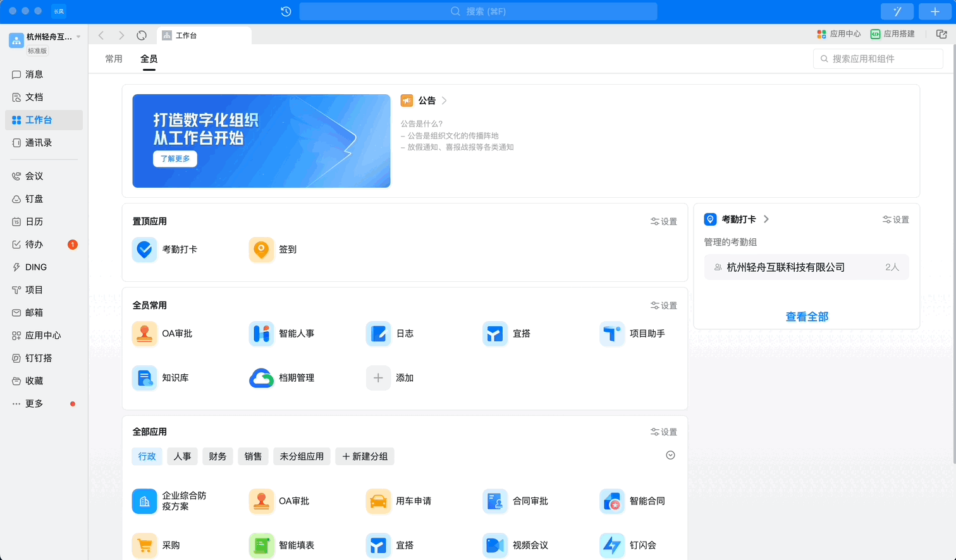Image resolution: width=956 pixels, height=560 pixels.
Task: Open 设置 for 全部应用
Action: tap(664, 432)
